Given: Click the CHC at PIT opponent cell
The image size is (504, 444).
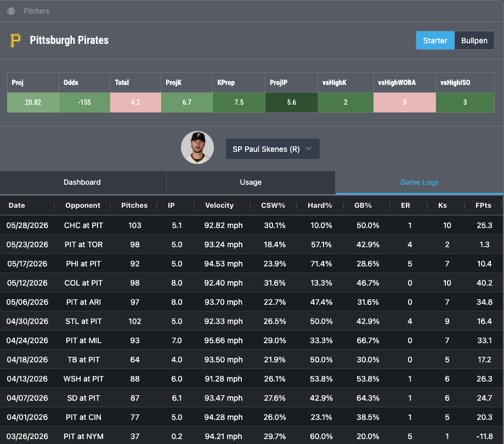Looking at the screenshot, I should [x=83, y=225].
